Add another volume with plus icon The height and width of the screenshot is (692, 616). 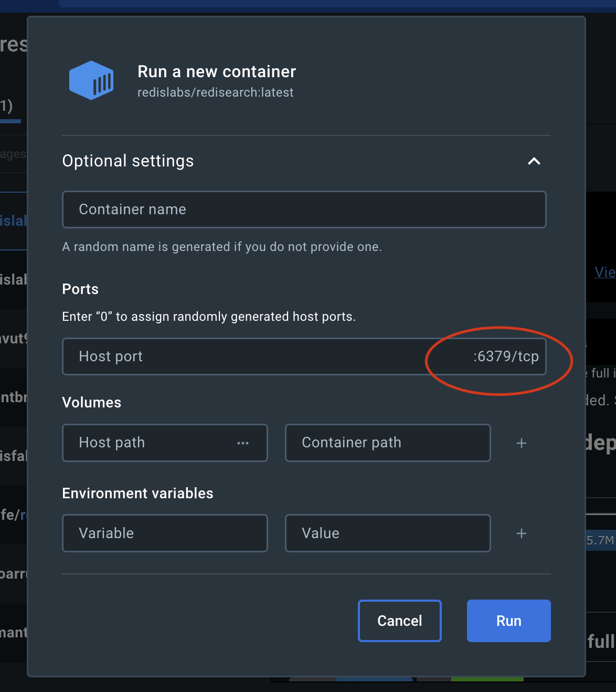coord(521,443)
